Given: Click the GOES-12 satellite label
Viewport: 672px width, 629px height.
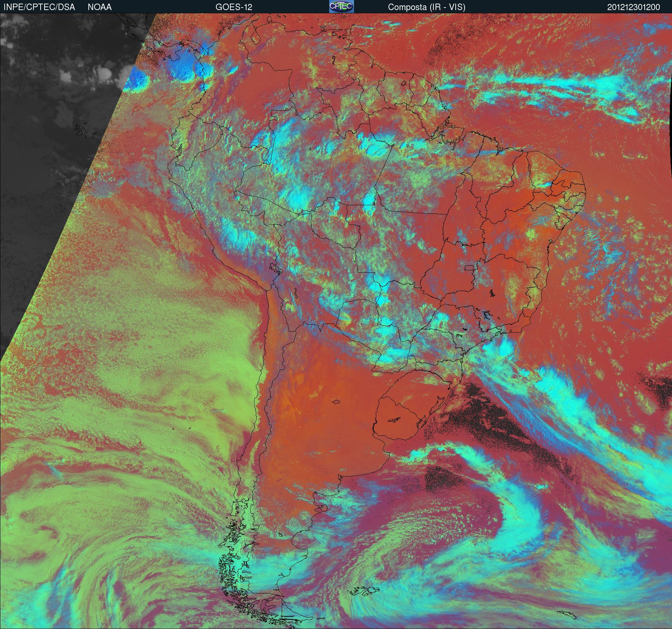Looking at the screenshot, I should pyautogui.click(x=234, y=7).
